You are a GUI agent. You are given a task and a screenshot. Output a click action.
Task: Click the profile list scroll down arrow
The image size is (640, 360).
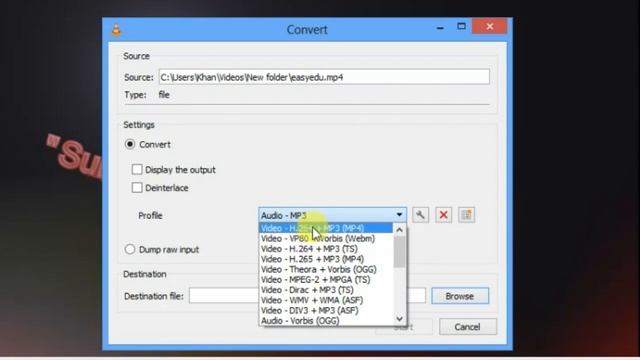click(x=400, y=319)
